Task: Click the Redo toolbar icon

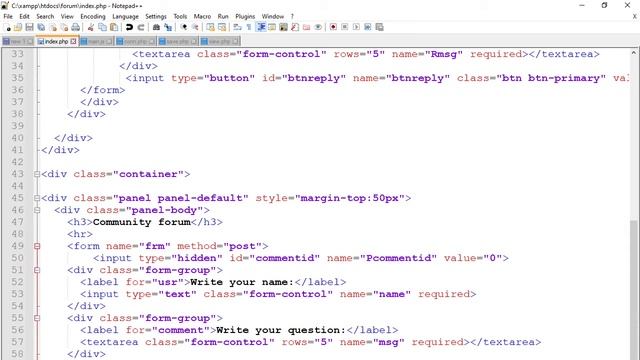Action: [x=141, y=27]
